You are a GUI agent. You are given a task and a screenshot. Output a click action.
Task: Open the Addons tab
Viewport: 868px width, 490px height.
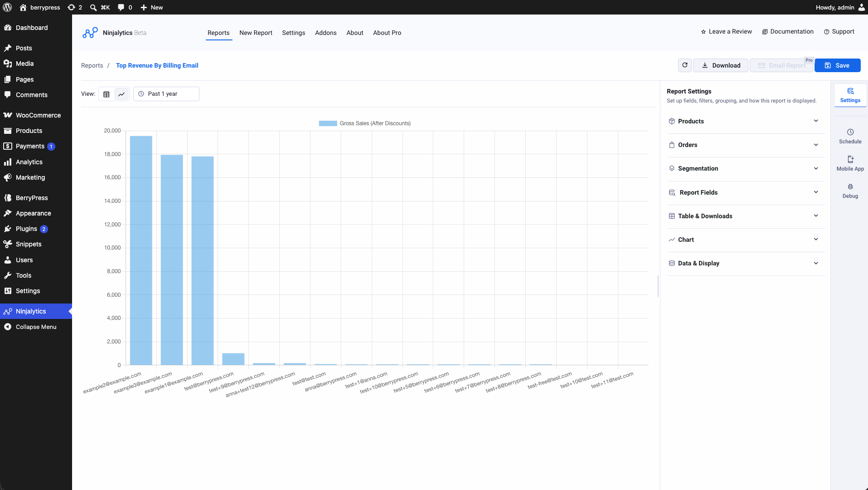pyautogui.click(x=326, y=33)
